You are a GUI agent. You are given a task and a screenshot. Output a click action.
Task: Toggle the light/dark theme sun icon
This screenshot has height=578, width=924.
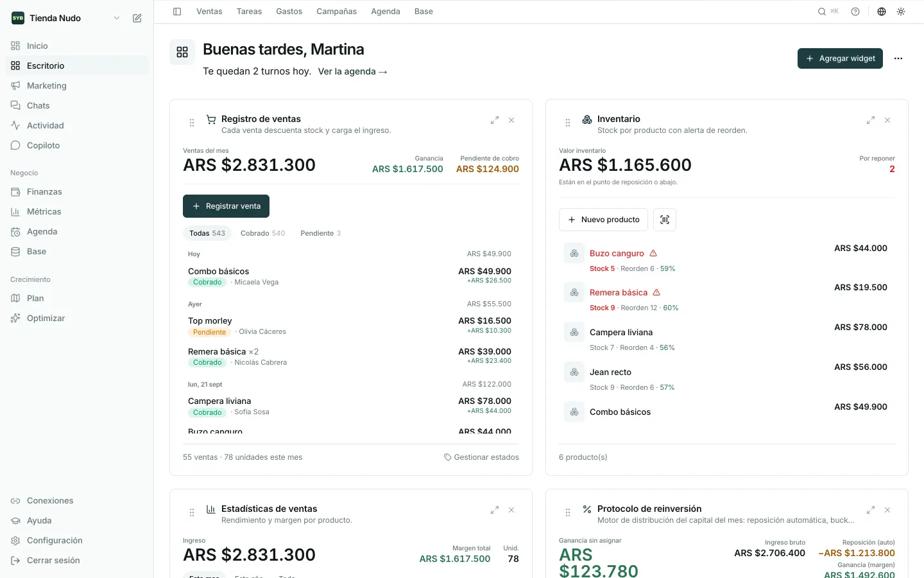coord(901,12)
